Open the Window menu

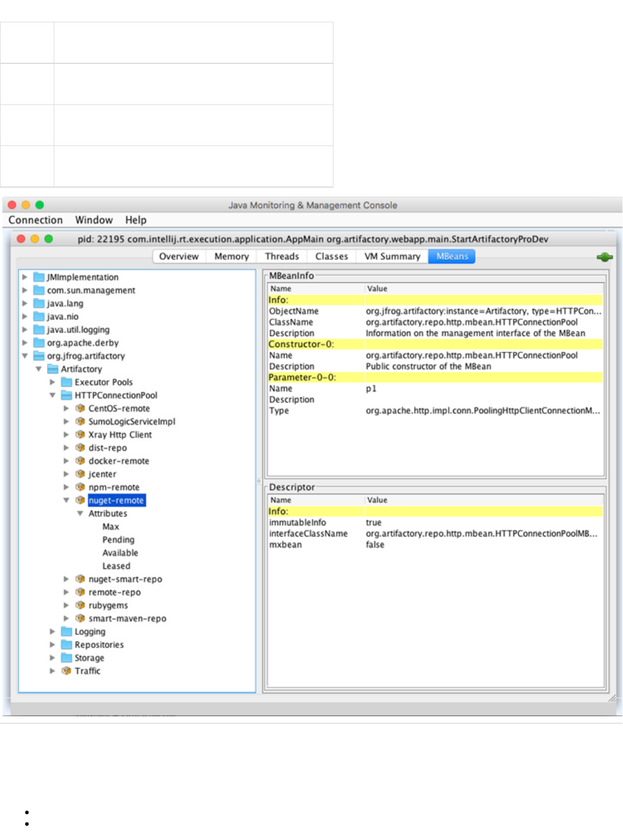94,220
